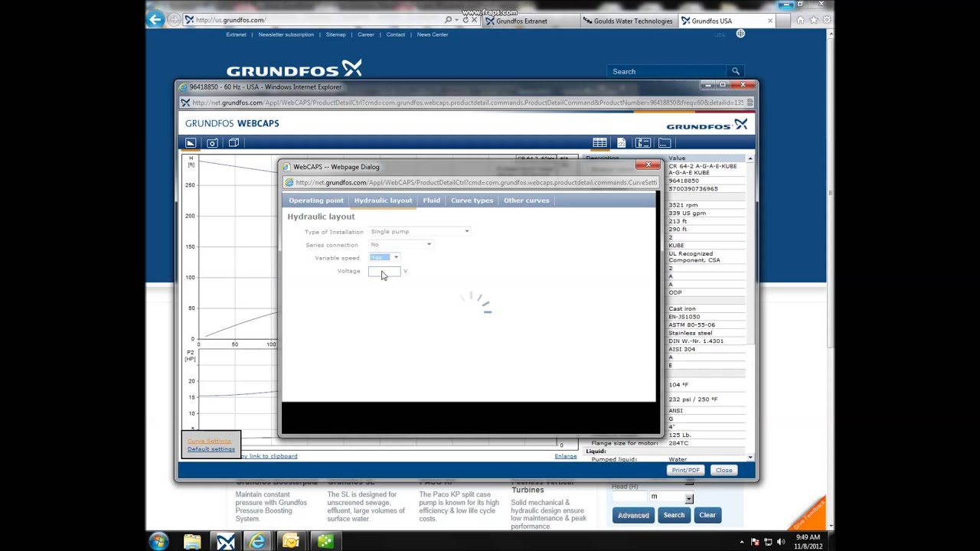Click the specification table scrollbar down arrow
The image size is (980, 551).
750,457
